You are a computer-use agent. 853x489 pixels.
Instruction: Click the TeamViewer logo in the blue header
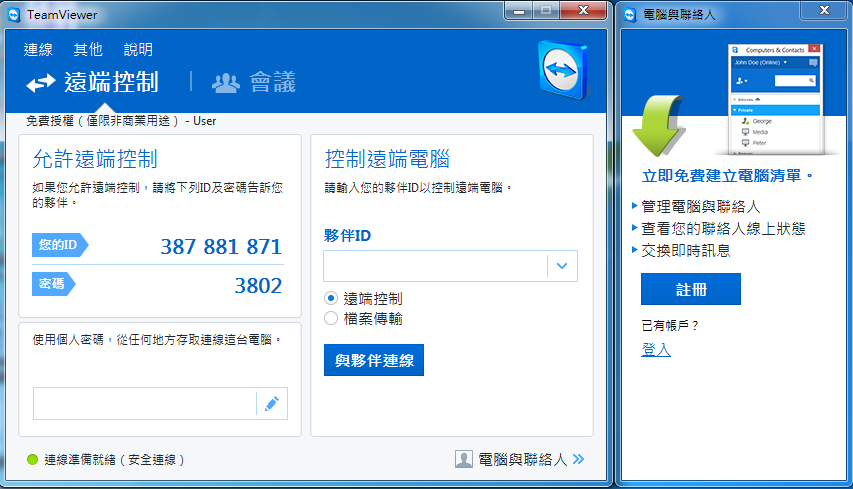tap(563, 70)
